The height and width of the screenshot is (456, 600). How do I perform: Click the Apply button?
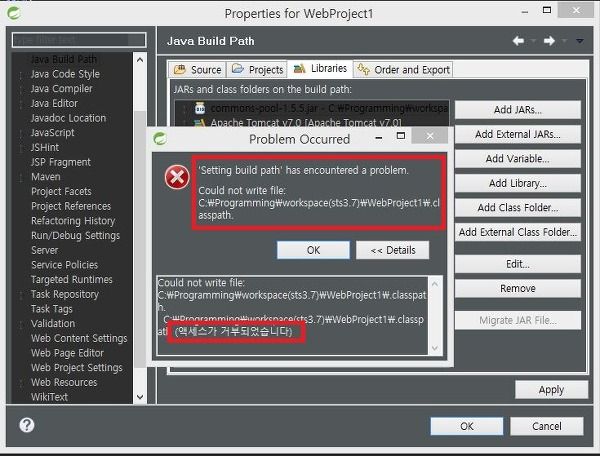tap(551, 390)
